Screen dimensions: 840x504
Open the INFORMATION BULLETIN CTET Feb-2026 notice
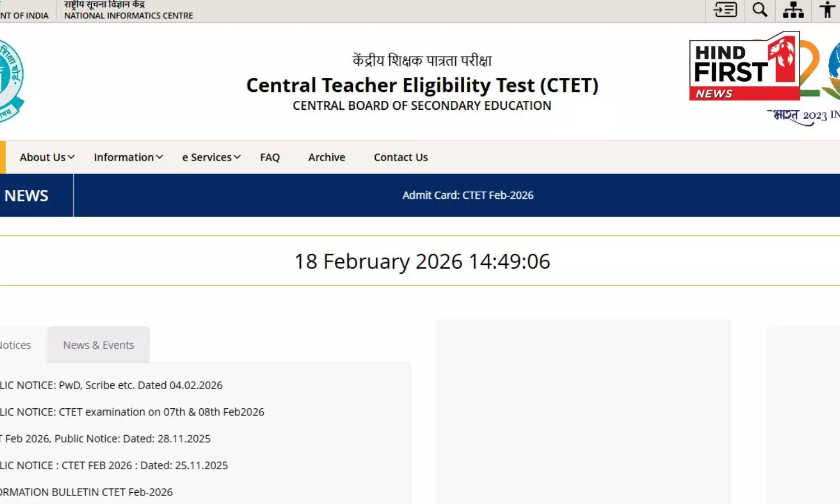(x=86, y=492)
